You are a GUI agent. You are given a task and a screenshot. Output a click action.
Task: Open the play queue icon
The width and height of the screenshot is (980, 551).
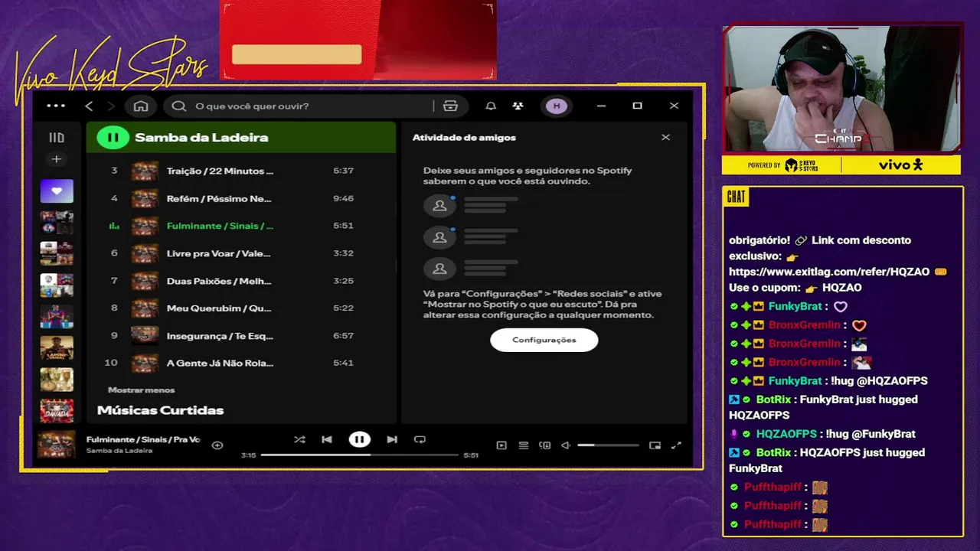coord(524,445)
